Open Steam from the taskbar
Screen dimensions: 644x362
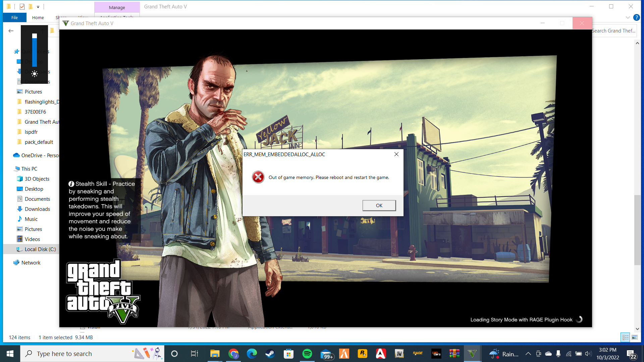270,354
